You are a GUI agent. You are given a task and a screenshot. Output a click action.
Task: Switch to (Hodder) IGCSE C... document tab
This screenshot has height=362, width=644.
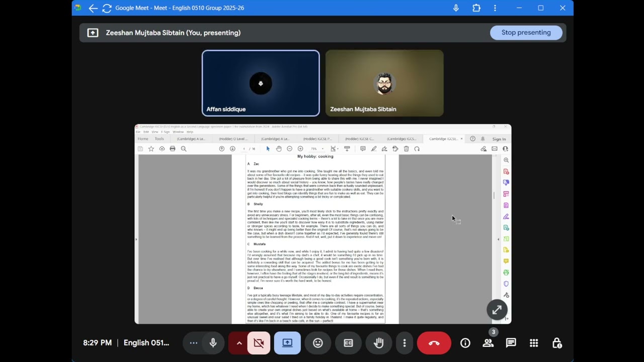(360, 139)
